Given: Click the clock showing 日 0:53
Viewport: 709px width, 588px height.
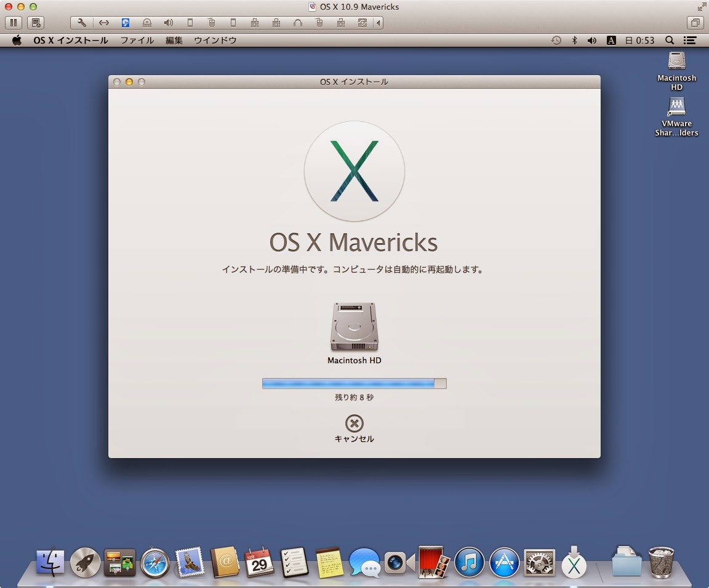Looking at the screenshot, I should pyautogui.click(x=640, y=40).
